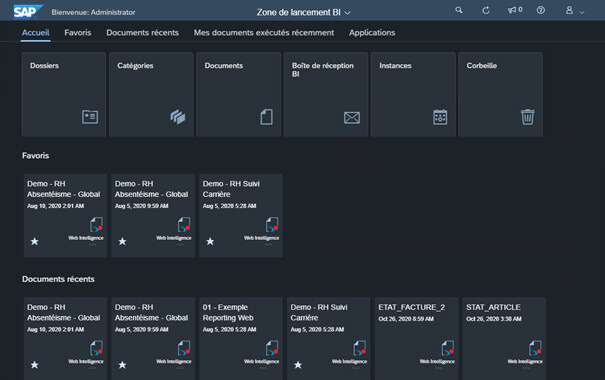This screenshot has height=380, width=605.
Task: Open the ellipsis menu on the Favoris Aug 10 card
Action: coord(93,245)
